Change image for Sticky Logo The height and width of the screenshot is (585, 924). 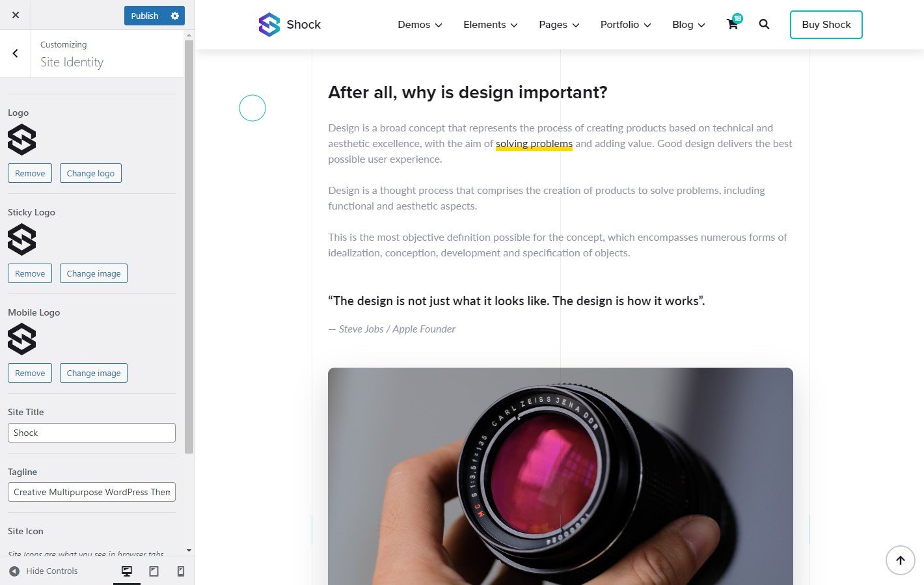[x=94, y=273]
